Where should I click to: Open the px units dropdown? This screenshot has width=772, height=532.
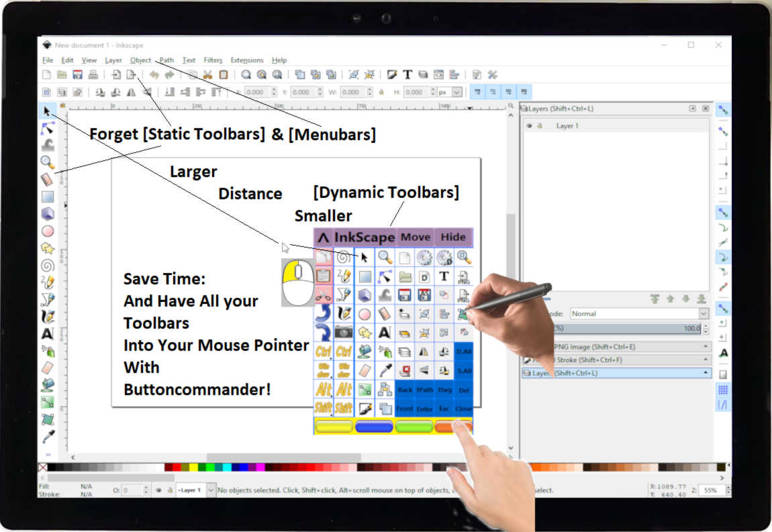point(456,92)
